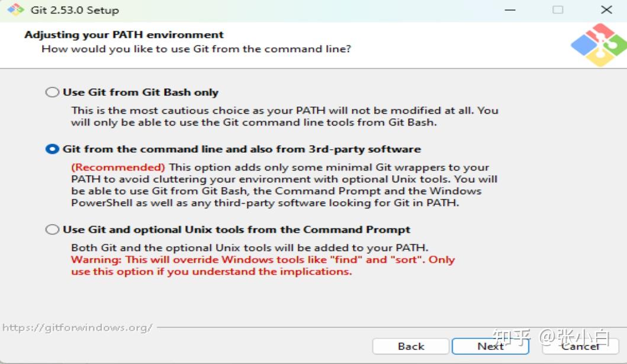Image resolution: width=627 pixels, height=364 pixels.
Task: Choose Git from command line and 3rd-party software
Action: [x=53, y=149]
